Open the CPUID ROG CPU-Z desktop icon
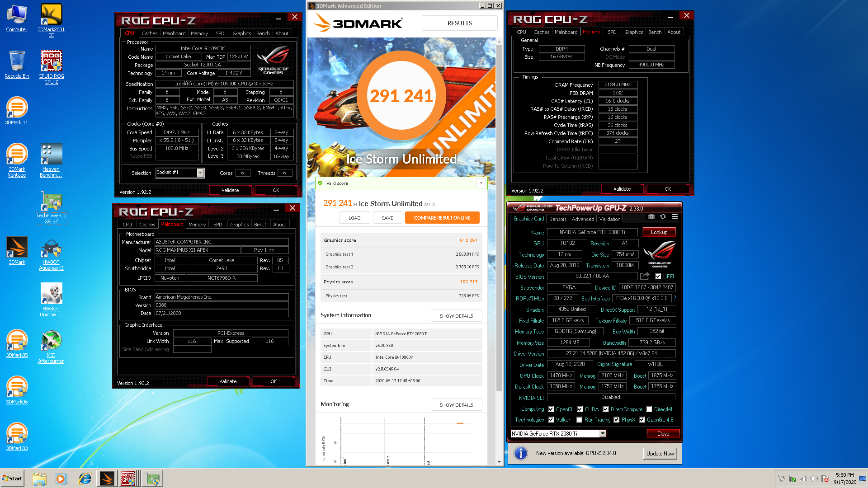The image size is (868, 488). click(x=51, y=67)
